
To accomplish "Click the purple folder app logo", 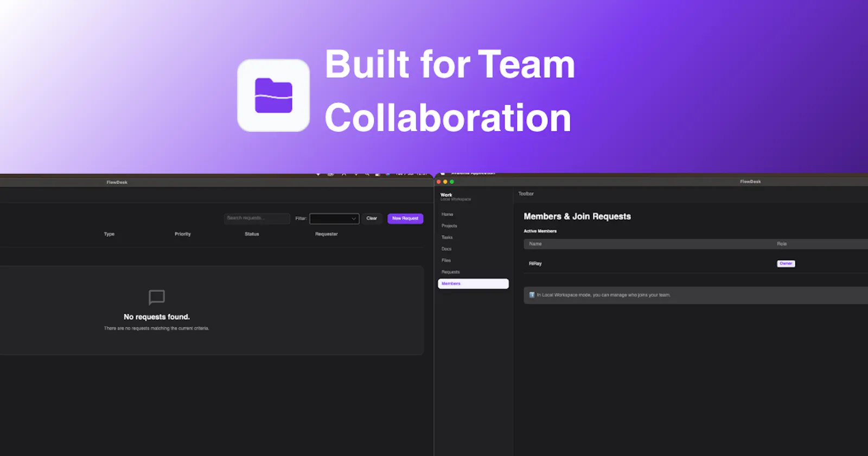I will point(273,96).
